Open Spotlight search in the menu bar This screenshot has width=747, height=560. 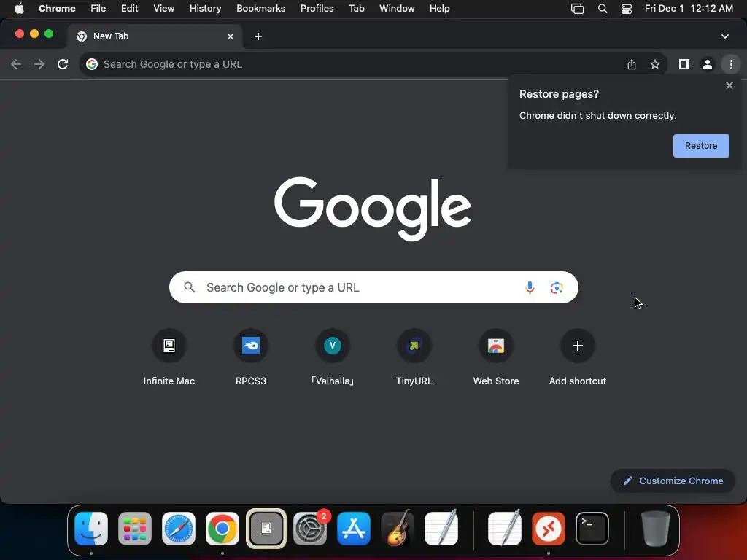602,9
